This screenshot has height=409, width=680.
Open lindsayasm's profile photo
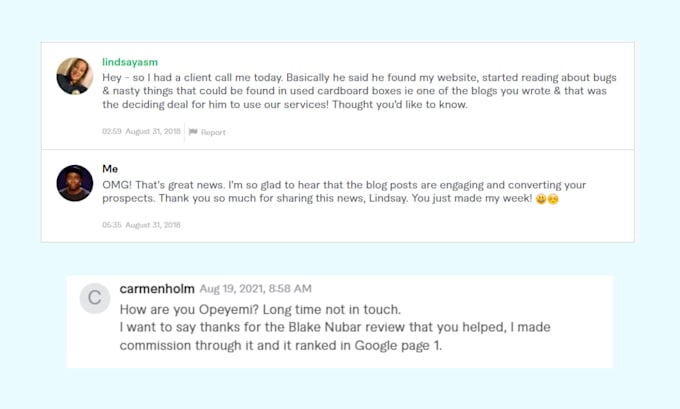pos(75,76)
